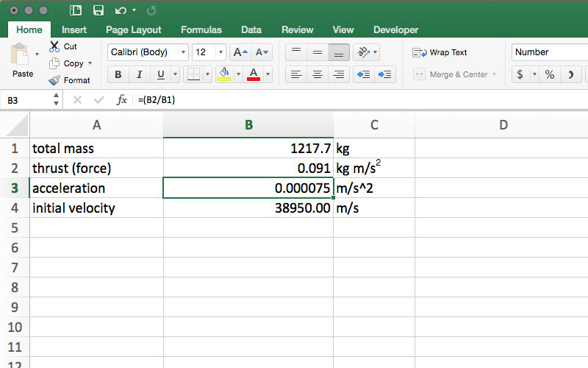The image size is (588, 368).
Task: Open the Number format dropdown
Action: 548,52
